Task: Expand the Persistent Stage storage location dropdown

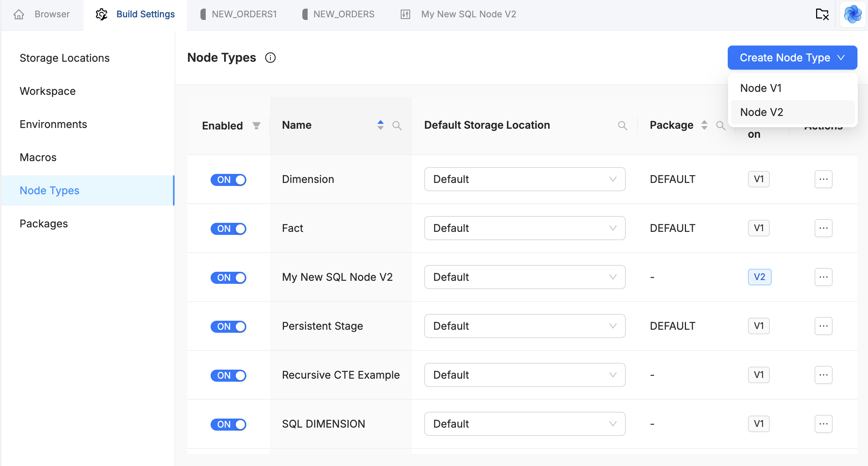Action: click(525, 326)
